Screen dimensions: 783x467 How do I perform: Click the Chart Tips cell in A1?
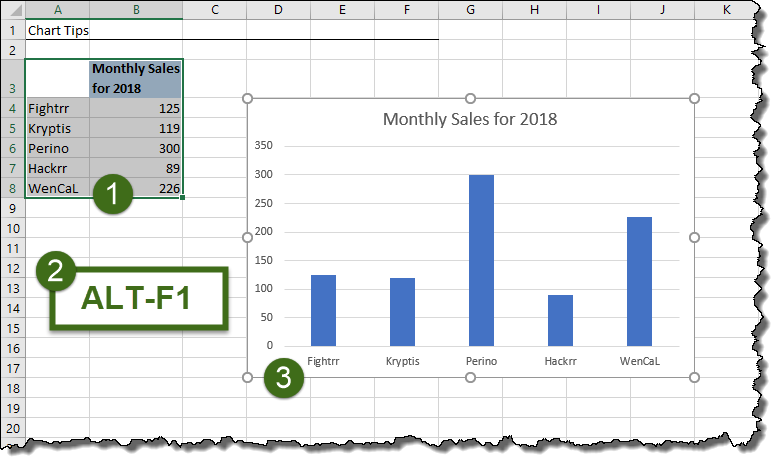[x=58, y=30]
